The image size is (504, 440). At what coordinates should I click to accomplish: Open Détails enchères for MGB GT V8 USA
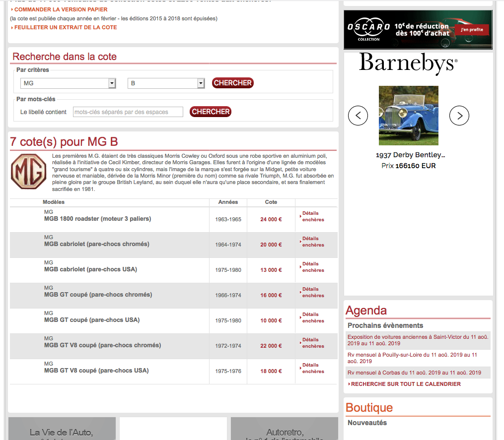coord(313,369)
